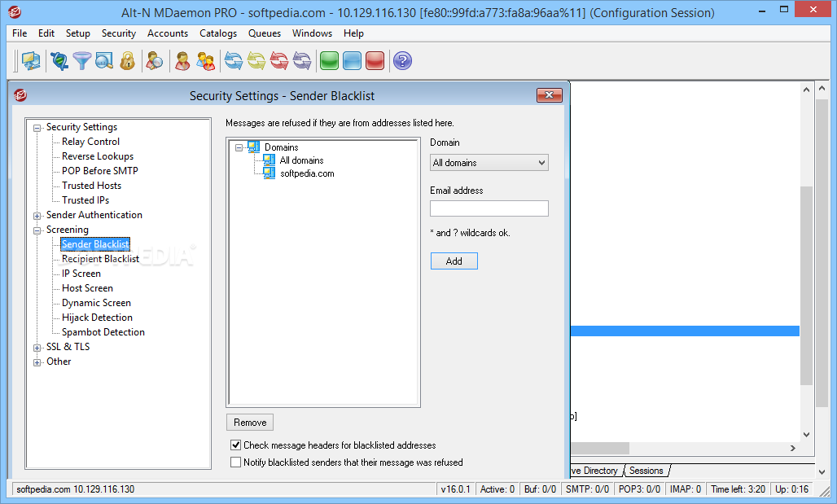Screen dimensions: 837x504
Task: Collapse the Domains tree node
Action: (x=239, y=148)
